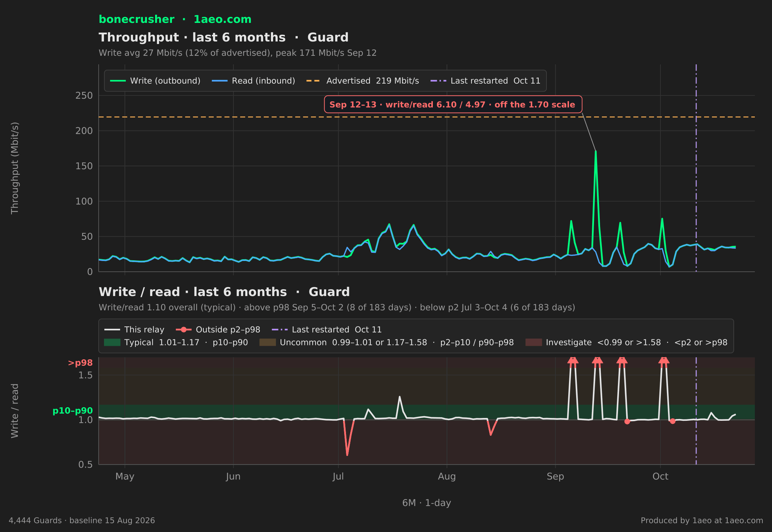Screen dimensions: 772x532
Task: Click the bonecrusher relay name heading
Action: click(137, 19)
